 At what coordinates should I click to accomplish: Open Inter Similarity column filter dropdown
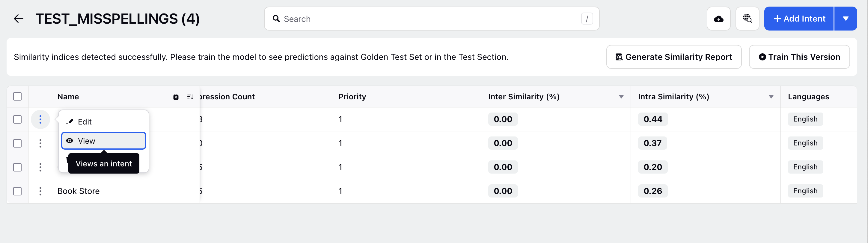621,97
